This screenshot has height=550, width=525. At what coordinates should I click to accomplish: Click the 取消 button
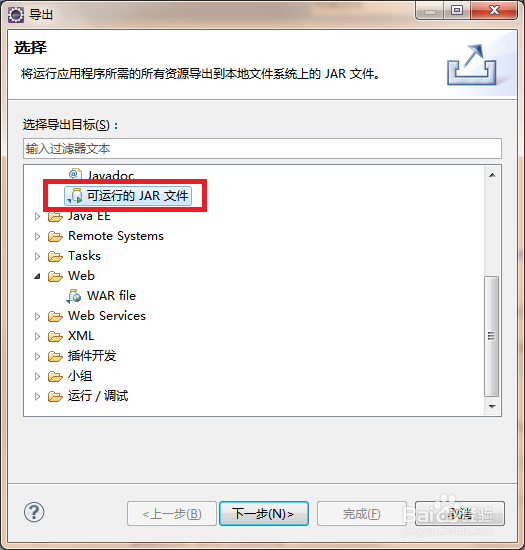click(x=460, y=514)
